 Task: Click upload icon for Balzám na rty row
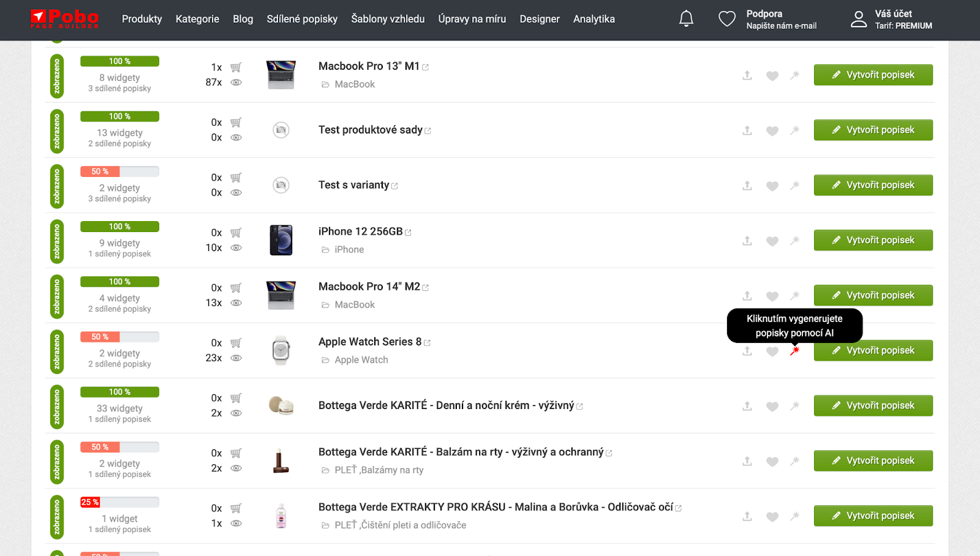point(747,461)
